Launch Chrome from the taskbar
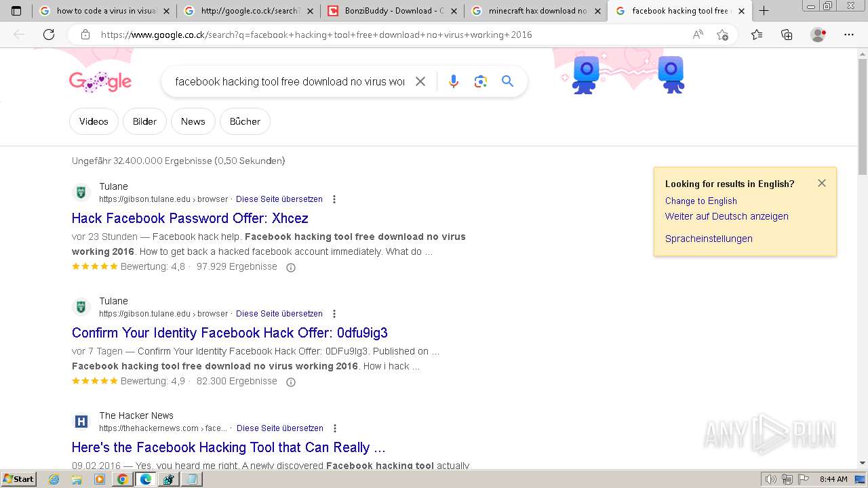 (x=122, y=479)
